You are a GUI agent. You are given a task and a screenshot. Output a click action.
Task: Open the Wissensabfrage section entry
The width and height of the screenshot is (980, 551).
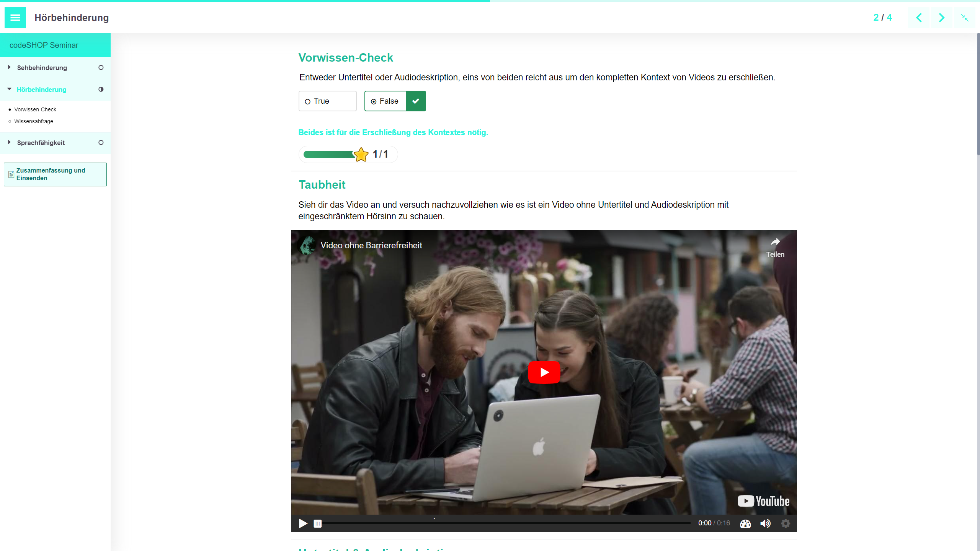[x=34, y=121]
